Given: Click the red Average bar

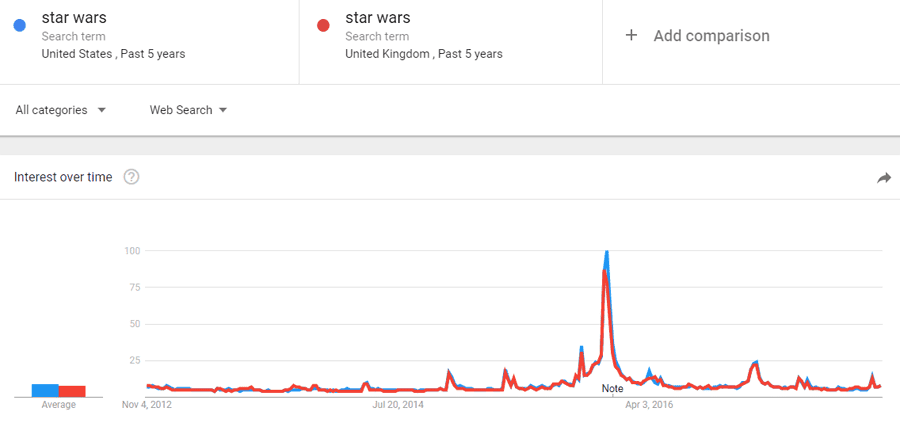Looking at the screenshot, I should 72,391.
